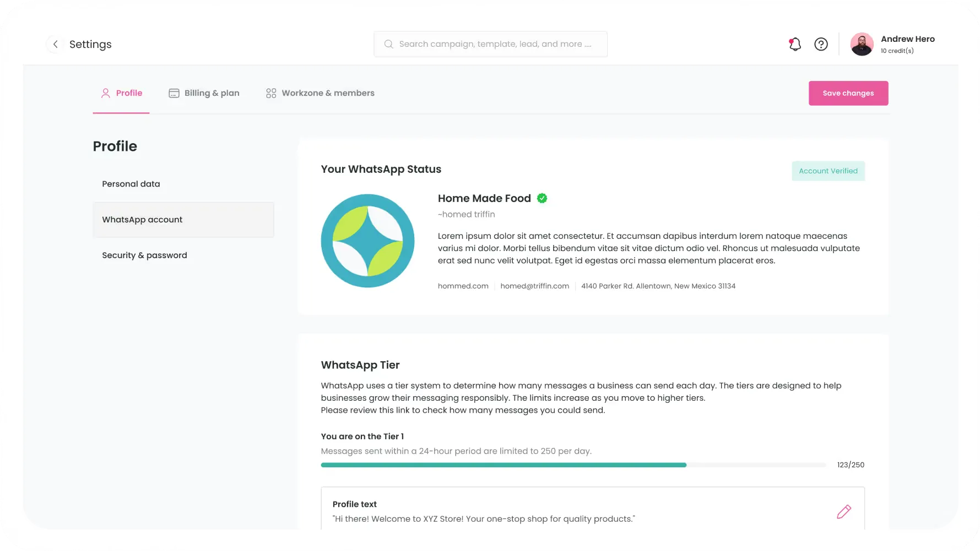Select WhatsApp account in the sidebar

click(x=183, y=220)
